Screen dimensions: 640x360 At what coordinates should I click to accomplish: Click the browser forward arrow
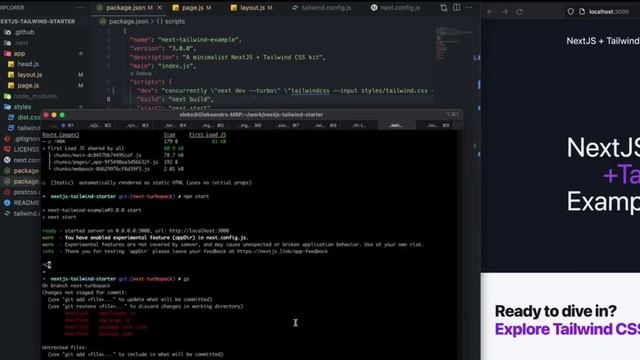[505, 12]
